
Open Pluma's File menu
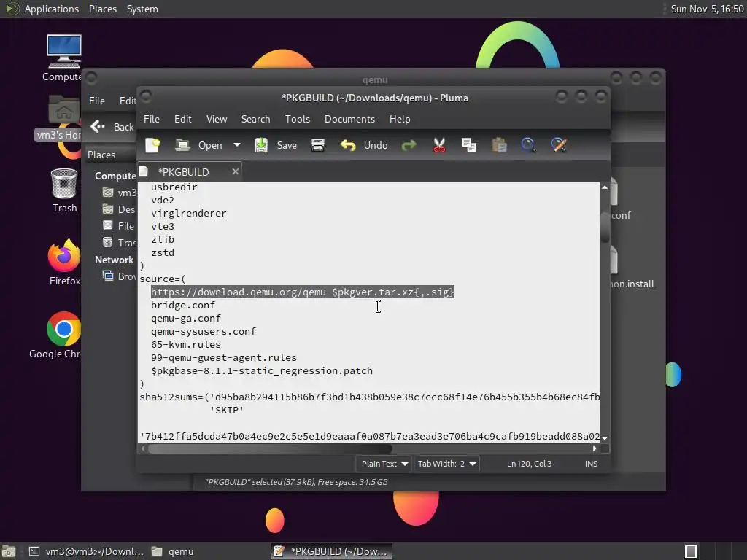(x=152, y=119)
